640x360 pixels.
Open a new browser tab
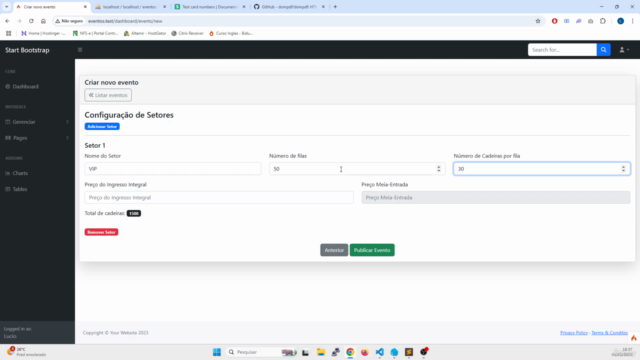tap(335, 7)
